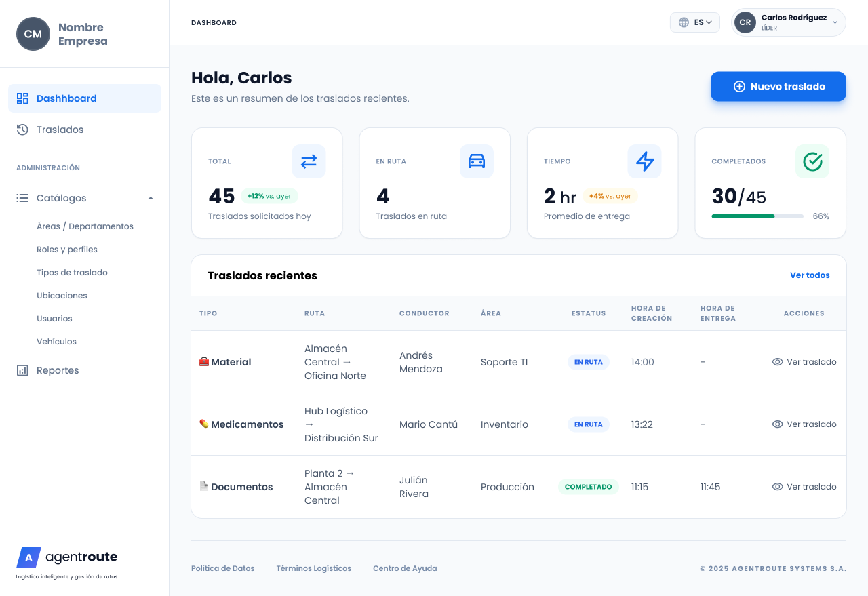Open Política de Datos footer link
The image size is (868, 596).
pyautogui.click(x=223, y=568)
